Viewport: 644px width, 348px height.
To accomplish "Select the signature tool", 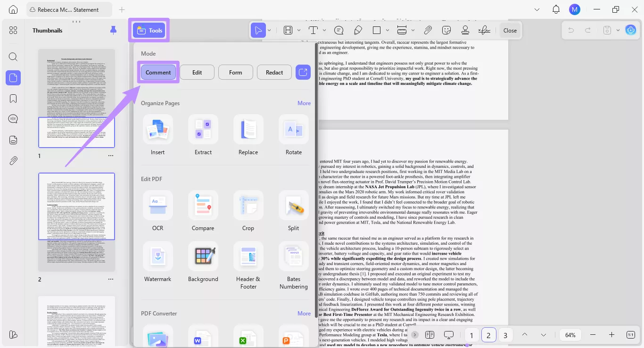I will pos(484,30).
